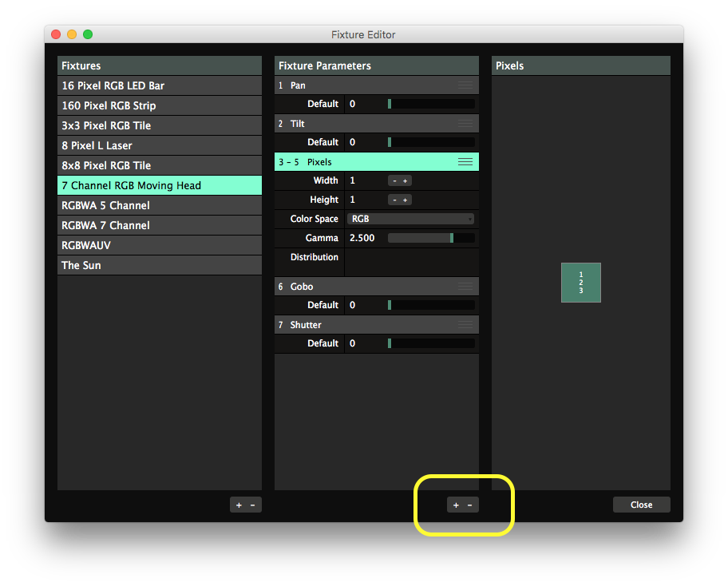Click the Gamma slider
This screenshot has width=728, height=586.
coord(431,238)
